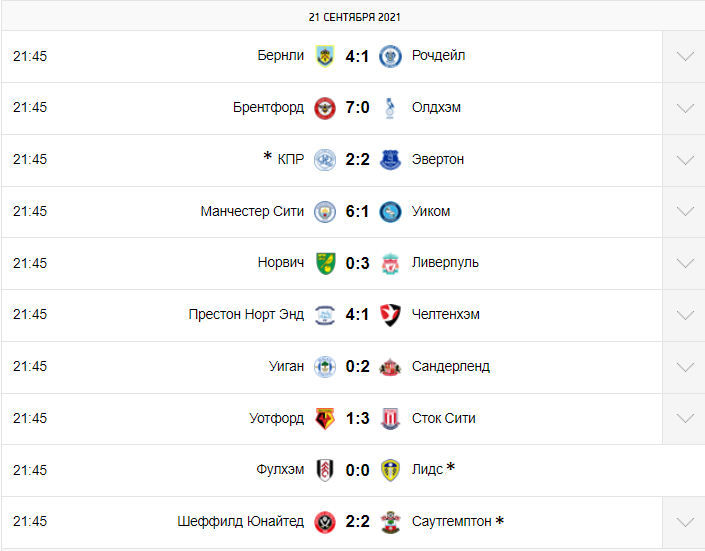Click the Everton club crest
Screen dimensions: 705x551
390,160
